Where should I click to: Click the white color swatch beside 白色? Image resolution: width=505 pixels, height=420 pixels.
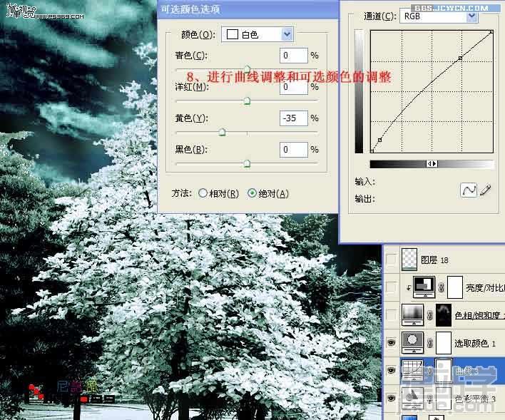coord(233,34)
